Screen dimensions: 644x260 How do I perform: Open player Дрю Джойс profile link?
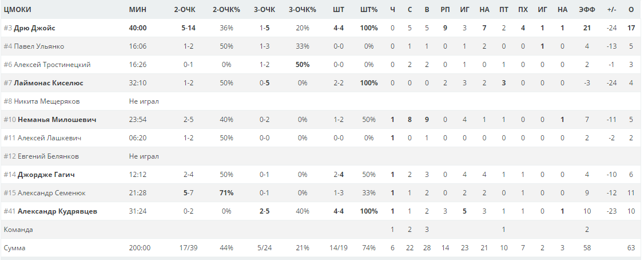click(34, 28)
